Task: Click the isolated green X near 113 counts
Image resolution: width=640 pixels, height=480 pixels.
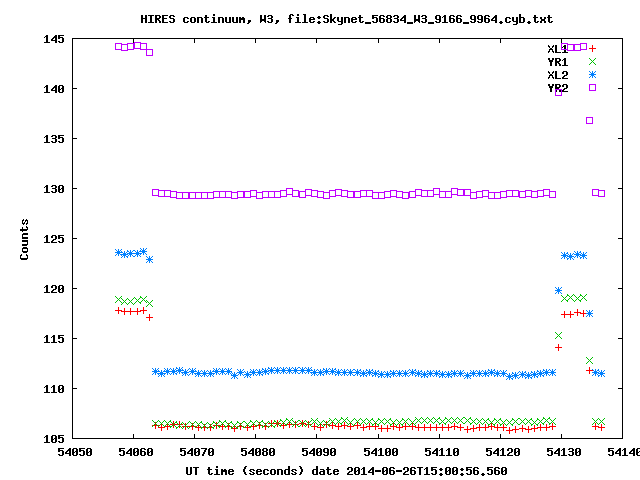Action: point(589,360)
